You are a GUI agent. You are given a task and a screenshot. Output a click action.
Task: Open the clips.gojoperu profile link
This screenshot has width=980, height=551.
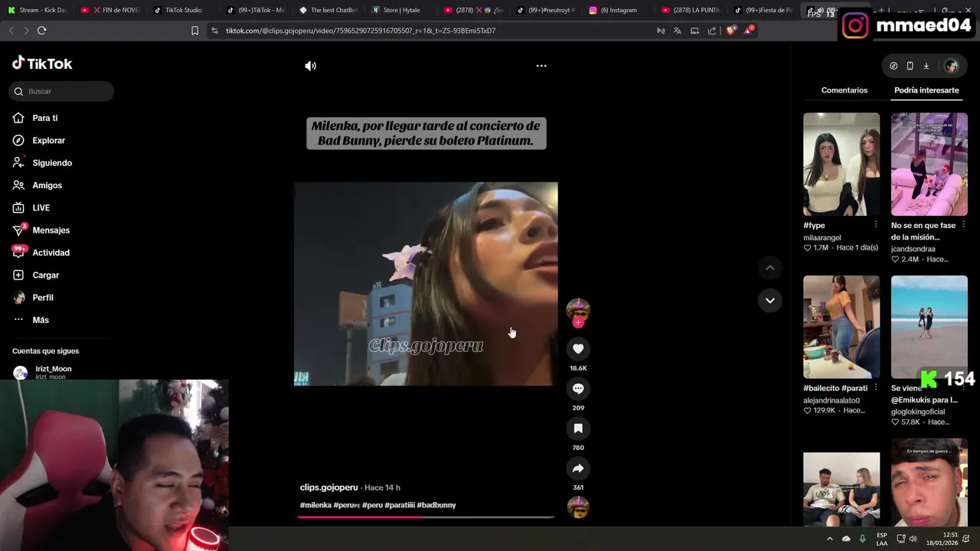click(x=329, y=487)
